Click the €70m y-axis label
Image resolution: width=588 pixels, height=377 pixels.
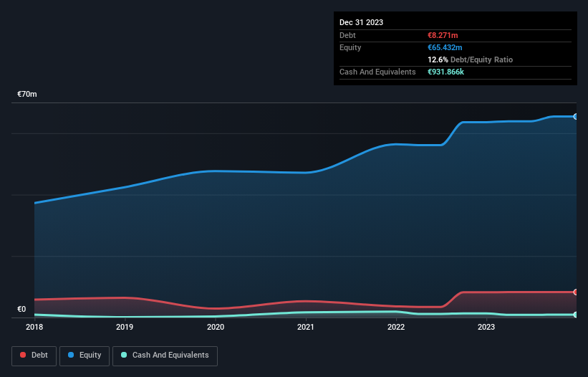(x=27, y=94)
